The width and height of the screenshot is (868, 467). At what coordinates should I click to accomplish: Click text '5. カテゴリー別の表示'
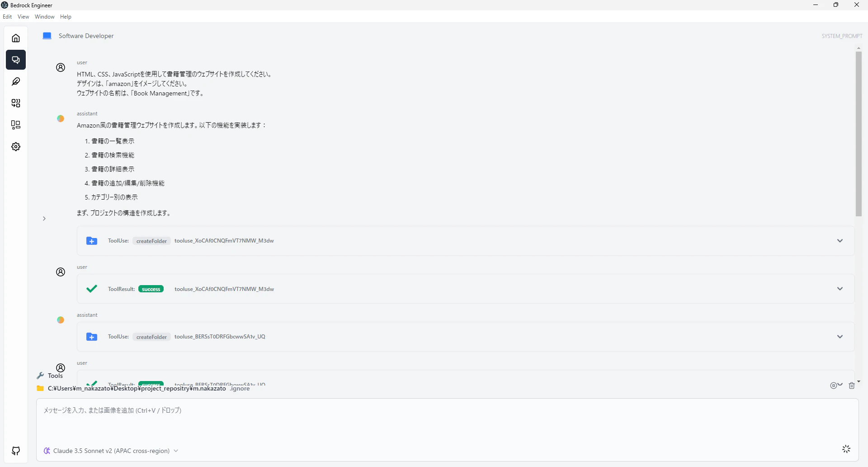111,197
